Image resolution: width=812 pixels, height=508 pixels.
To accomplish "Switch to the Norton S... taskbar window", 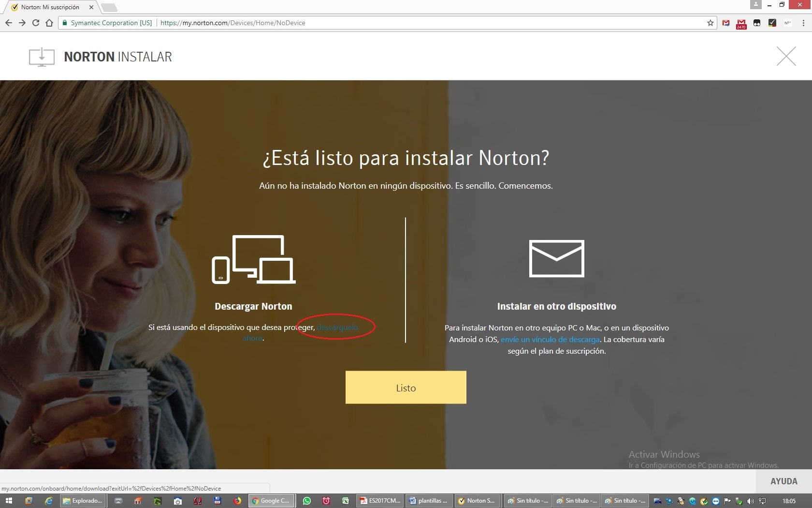I will (478, 501).
